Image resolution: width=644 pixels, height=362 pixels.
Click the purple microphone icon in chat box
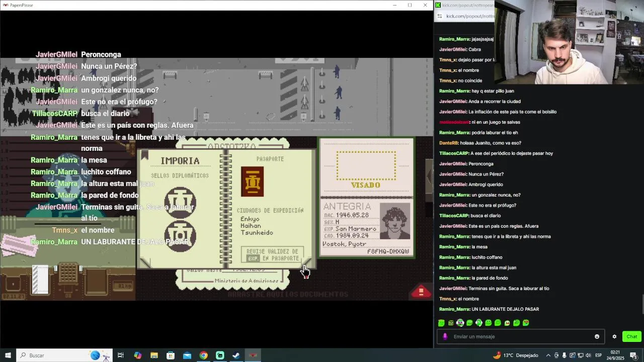click(445, 336)
